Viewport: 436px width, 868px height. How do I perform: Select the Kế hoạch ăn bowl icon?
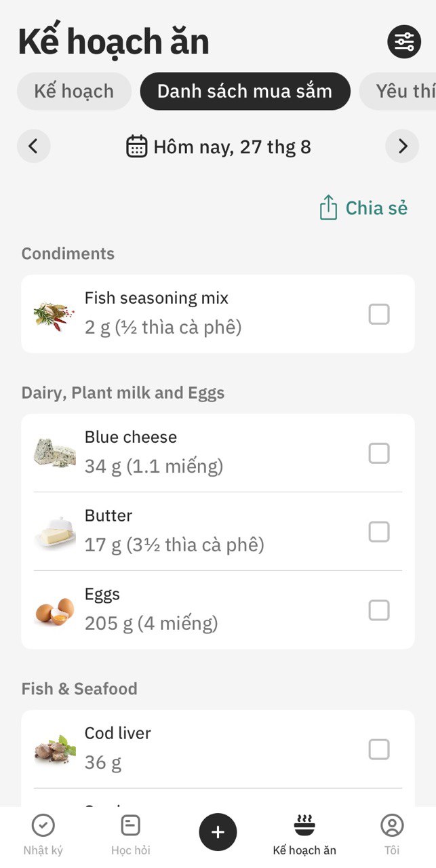[304, 825]
